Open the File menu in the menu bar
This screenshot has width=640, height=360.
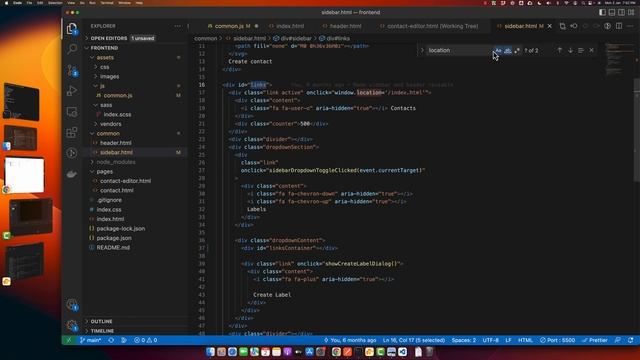[x=29, y=3]
